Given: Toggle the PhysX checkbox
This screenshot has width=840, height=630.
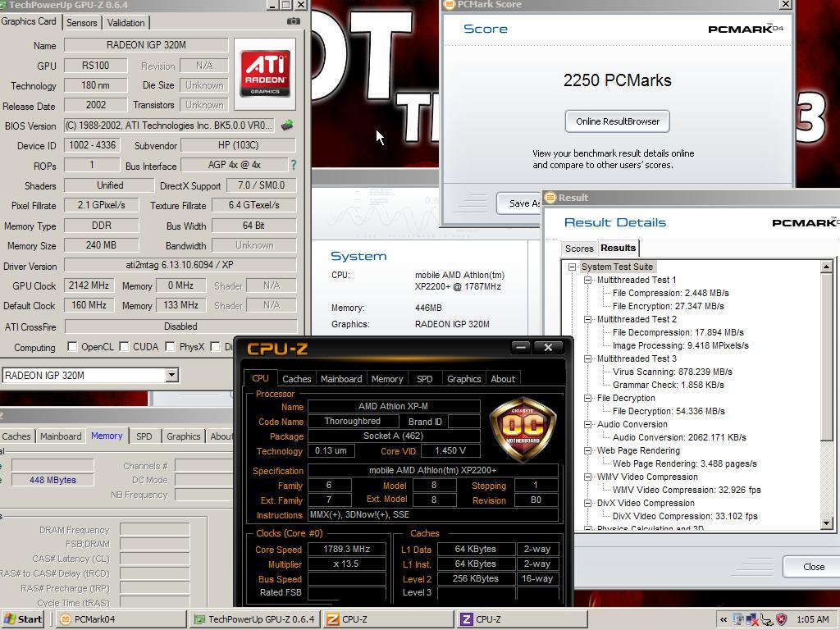Looking at the screenshot, I should [x=171, y=347].
